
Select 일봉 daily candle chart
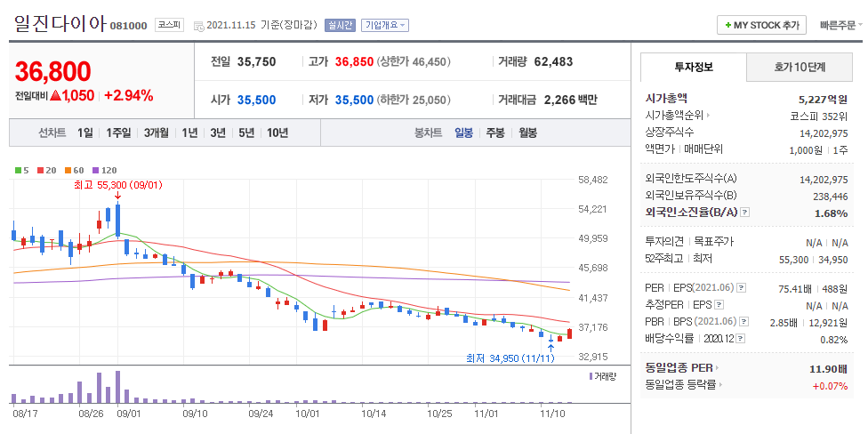pyautogui.click(x=464, y=133)
